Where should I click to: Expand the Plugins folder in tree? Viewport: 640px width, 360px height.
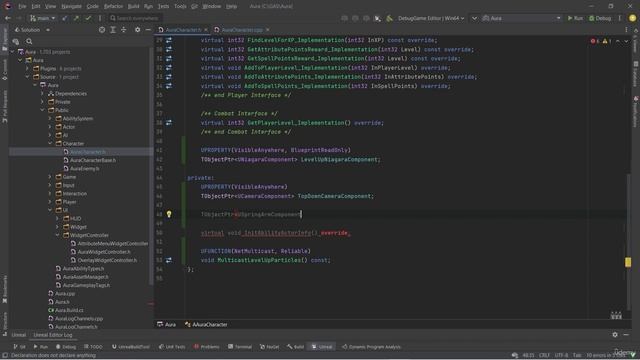(28, 69)
